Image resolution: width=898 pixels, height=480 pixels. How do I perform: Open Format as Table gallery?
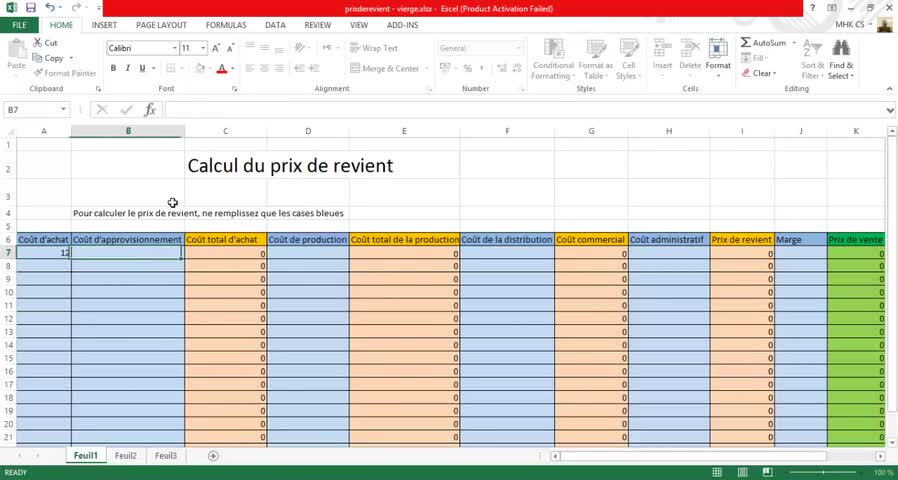596,60
